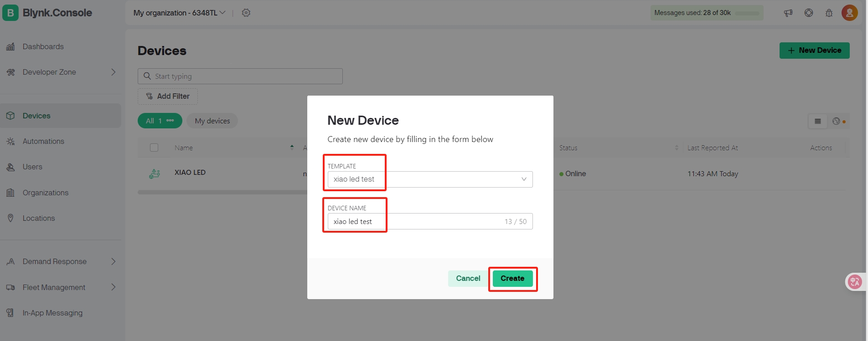Open the organization selector dropdown
The image size is (868, 341).
tap(180, 13)
